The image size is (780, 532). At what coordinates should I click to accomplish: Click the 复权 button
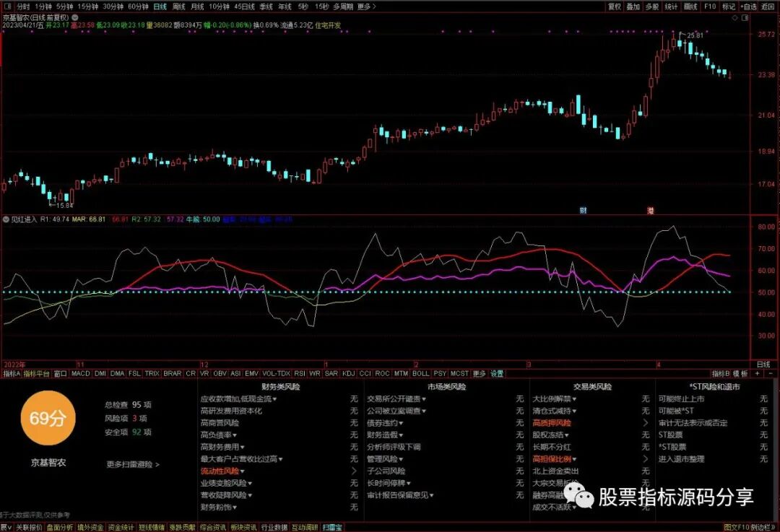(615, 6)
